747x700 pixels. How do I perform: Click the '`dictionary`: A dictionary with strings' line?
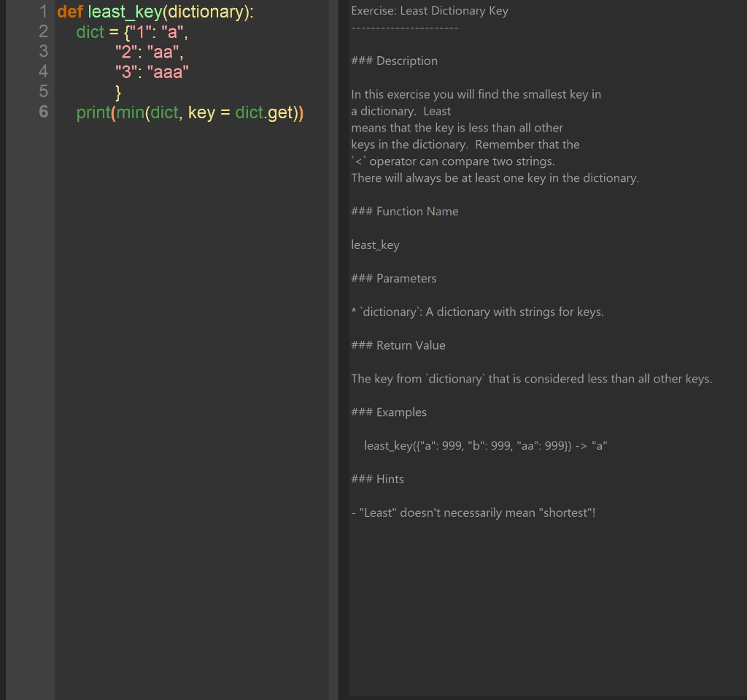point(477,312)
